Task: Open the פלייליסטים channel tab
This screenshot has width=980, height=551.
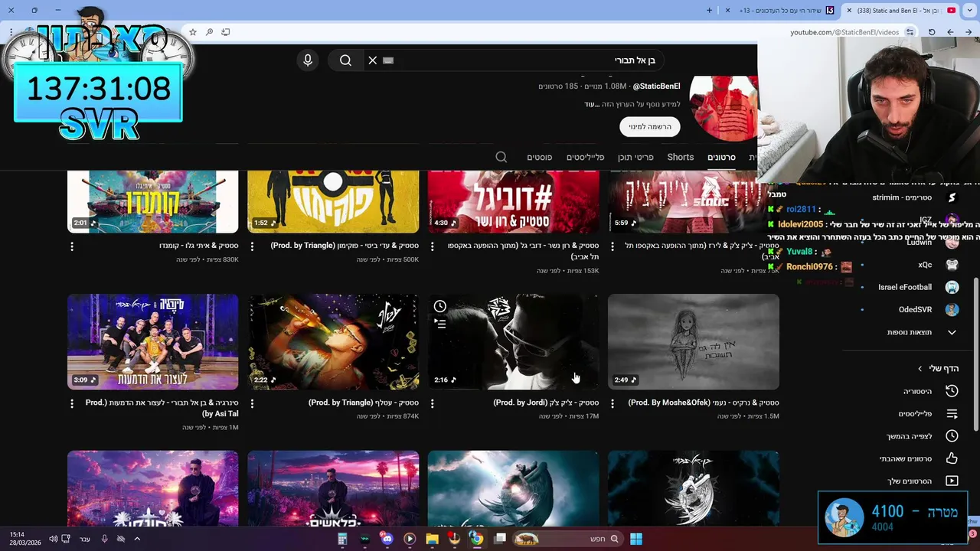Action: point(585,157)
